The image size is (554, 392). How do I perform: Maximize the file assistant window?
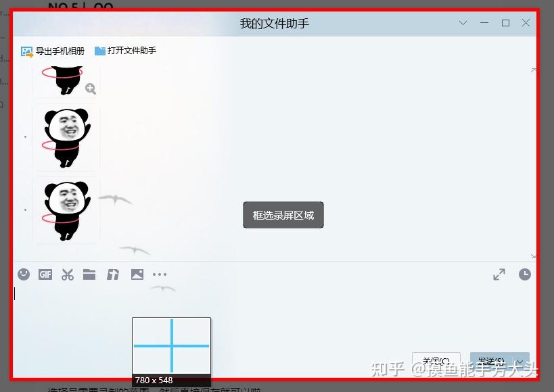point(505,23)
